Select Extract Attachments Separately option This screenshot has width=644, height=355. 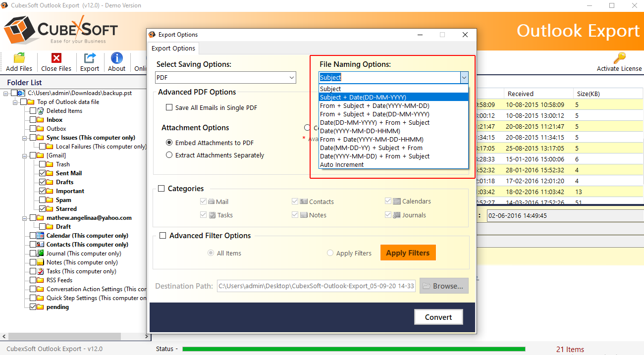(169, 155)
